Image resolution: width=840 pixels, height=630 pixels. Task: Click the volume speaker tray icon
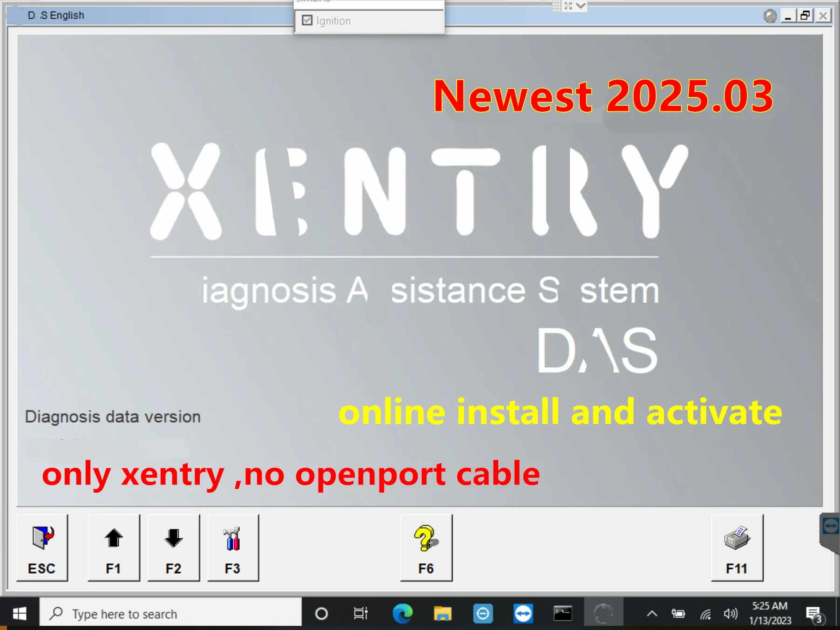pyautogui.click(x=731, y=614)
